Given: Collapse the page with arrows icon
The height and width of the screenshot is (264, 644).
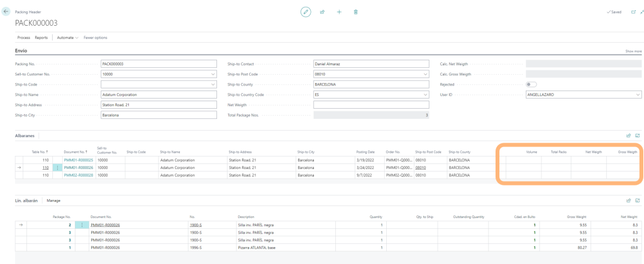Looking at the screenshot, I should pos(641,13).
